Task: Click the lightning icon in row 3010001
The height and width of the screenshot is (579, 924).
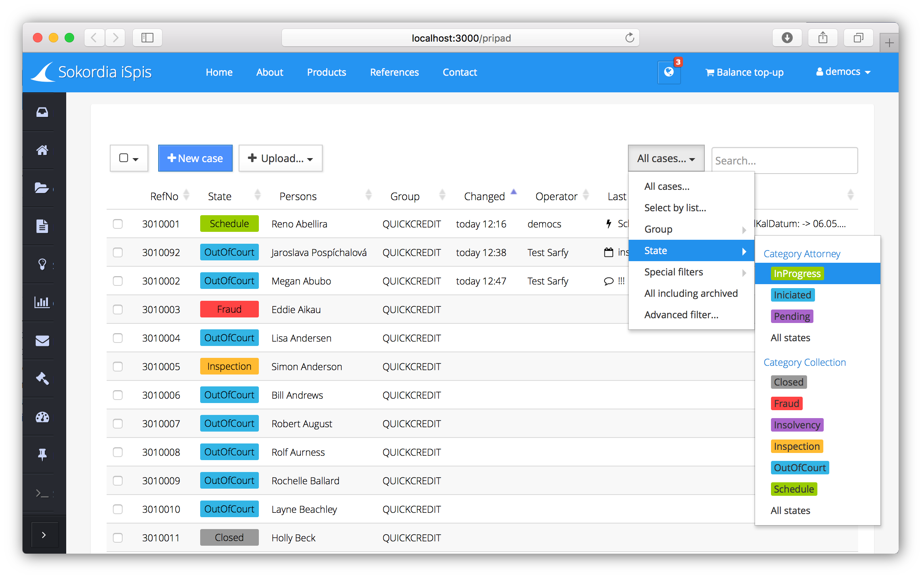Action: [x=609, y=224]
